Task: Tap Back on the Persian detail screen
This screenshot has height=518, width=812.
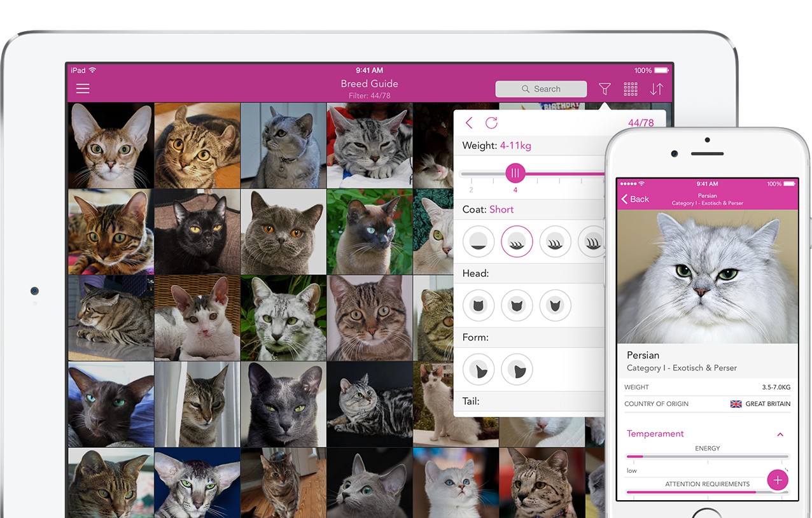Action: [635, 199]
